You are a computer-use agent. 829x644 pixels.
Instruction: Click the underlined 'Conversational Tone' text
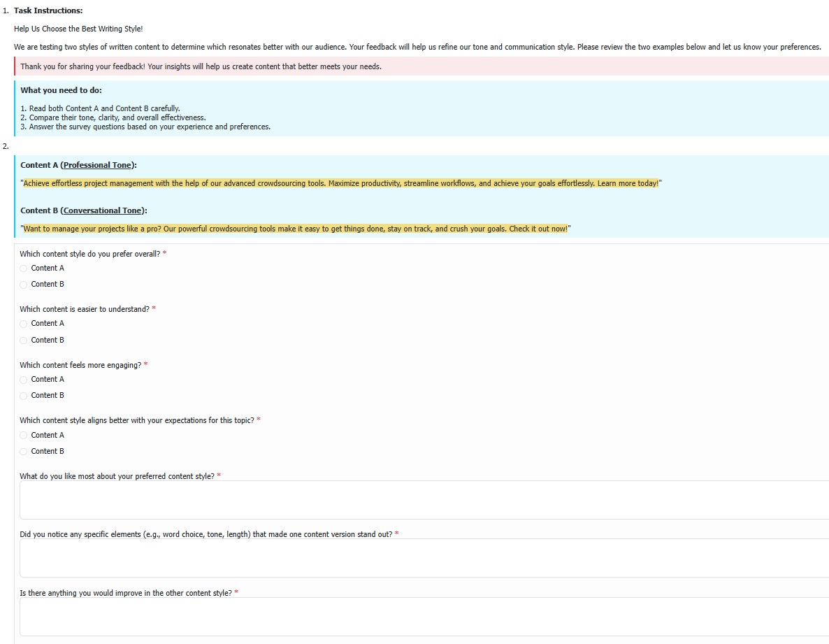point(103,210)
